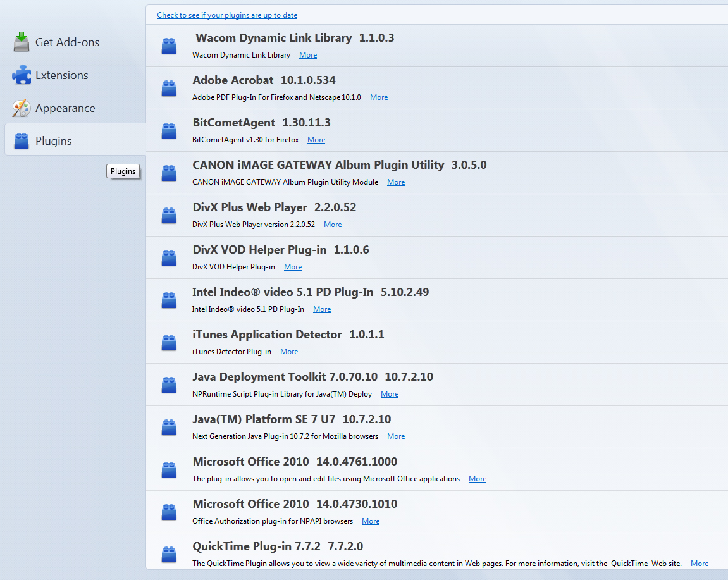Click the Microsoft Office 2010 14.0.4730.1010 plugin icon
Screen dimensions: 728x580
pyautogui.click(x=168, y=512)
